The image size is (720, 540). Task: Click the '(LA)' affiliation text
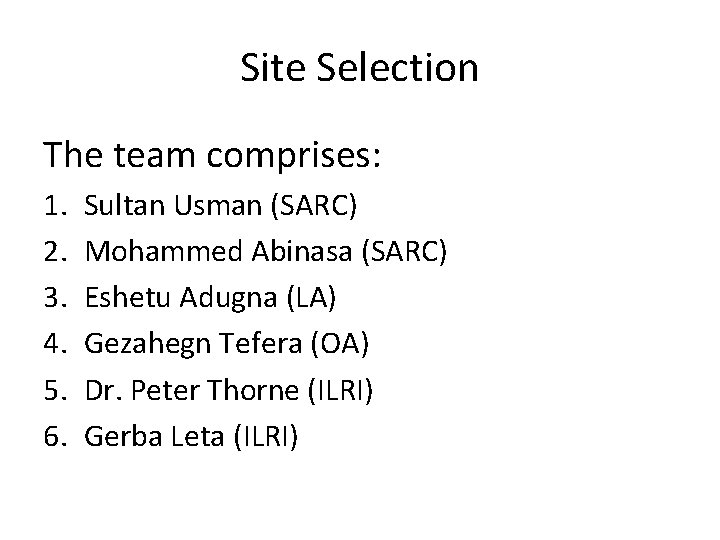[311, 298]
